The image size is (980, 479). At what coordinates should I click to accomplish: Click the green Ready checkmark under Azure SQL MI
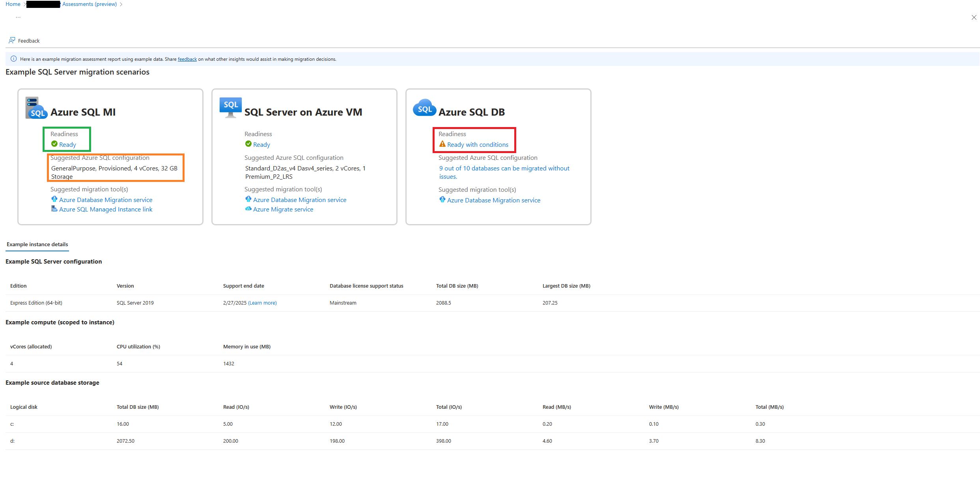coord(54,144)
